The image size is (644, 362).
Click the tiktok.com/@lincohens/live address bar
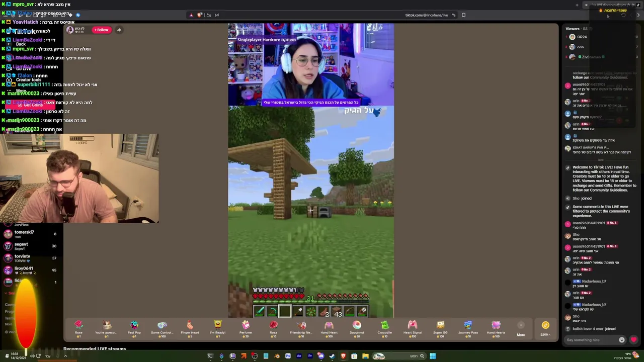point(426,15)
